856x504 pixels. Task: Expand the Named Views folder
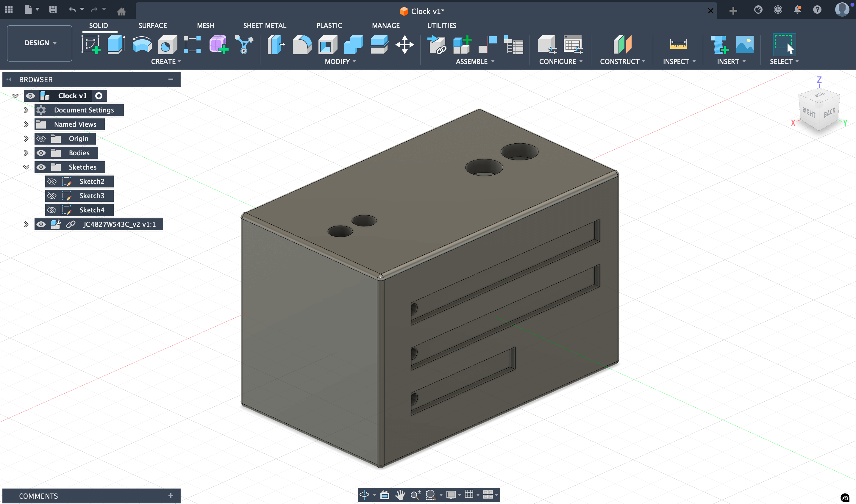tap(26, 124)
